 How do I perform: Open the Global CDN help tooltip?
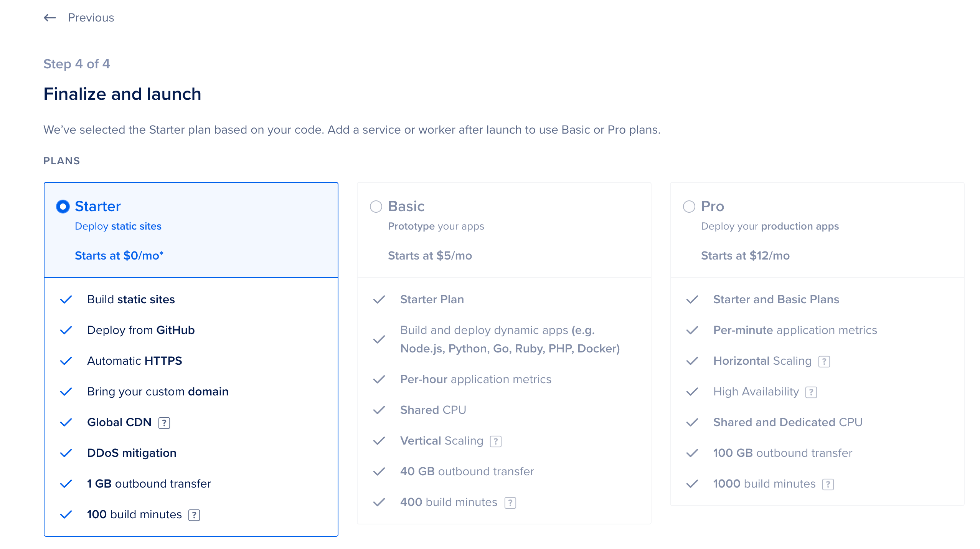click(164, 423)
